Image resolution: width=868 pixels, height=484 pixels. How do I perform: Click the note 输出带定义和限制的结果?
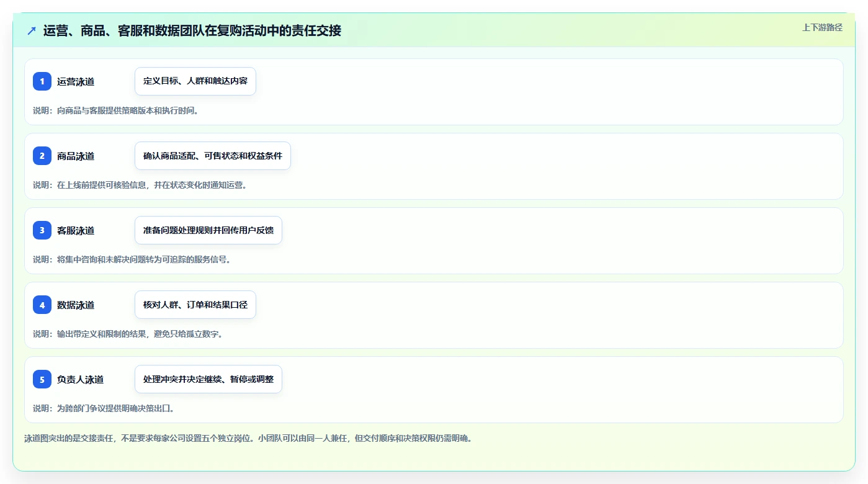point(101,334)
